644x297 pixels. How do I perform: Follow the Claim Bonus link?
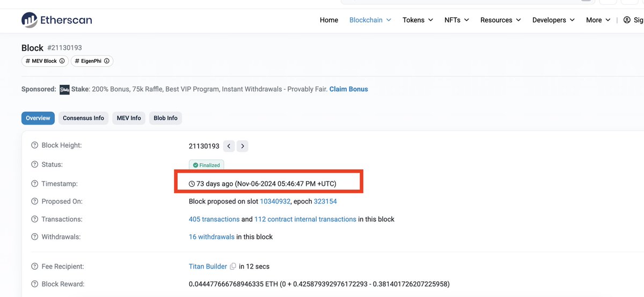pos(349,89)
